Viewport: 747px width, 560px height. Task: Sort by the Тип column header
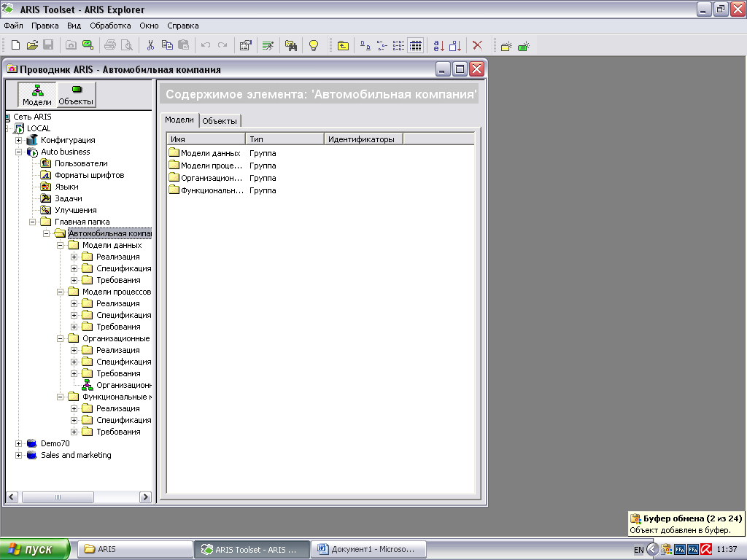click(x=285, y=139)
